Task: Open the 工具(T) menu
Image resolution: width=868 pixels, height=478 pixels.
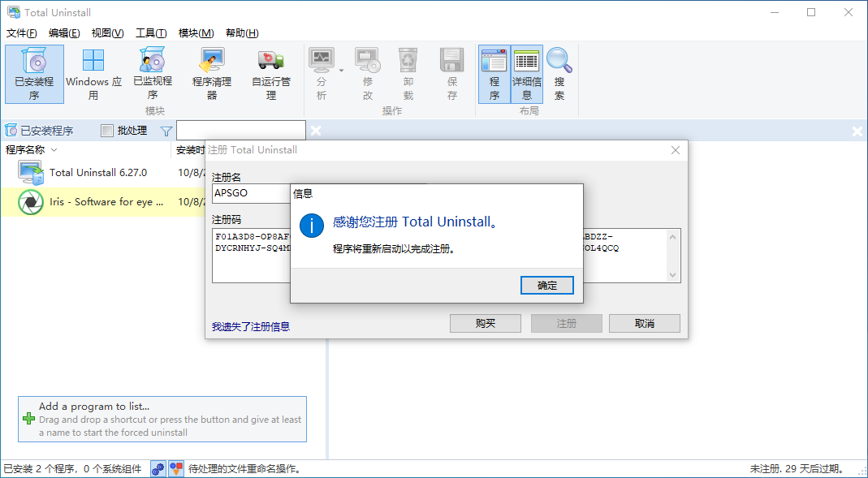Action: pos(151,33)
